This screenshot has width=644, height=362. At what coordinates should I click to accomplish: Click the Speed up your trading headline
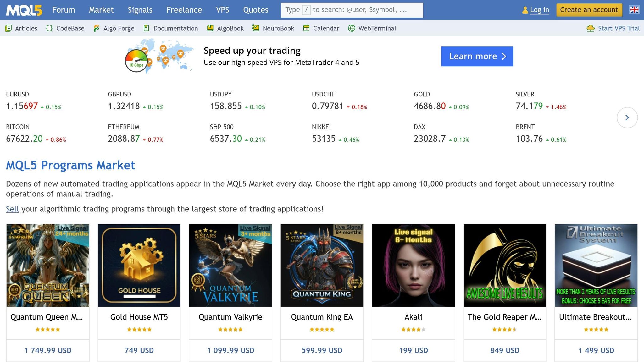click(252, 51)
